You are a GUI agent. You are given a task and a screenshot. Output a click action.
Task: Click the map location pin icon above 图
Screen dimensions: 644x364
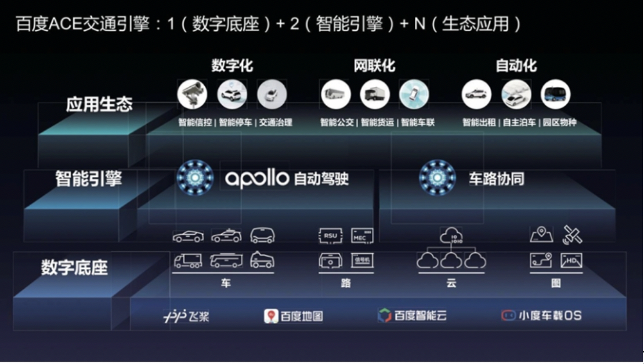[x=541, y=235]
